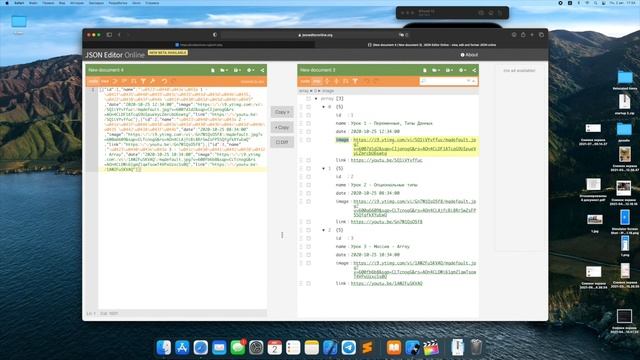Undo the last action in the left editor
The height and width of the screenshot is (360, 640).
click(164, 81)
